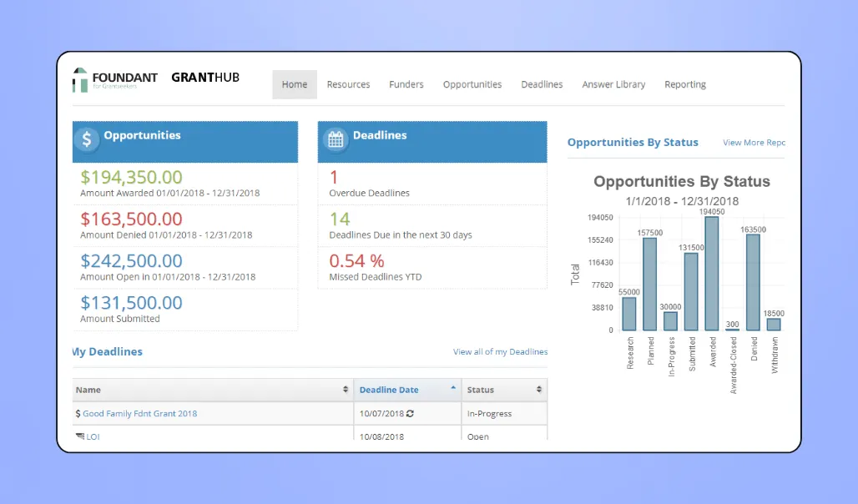This screenshot has height=504, width=858.
Task: Toggle the ascending sort arrow on Deadline Date
Action: [x=452, y=386]
